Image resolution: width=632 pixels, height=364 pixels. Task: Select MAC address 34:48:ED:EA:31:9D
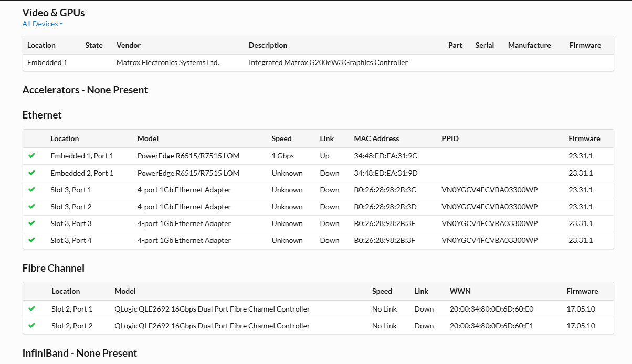[386, 173]
